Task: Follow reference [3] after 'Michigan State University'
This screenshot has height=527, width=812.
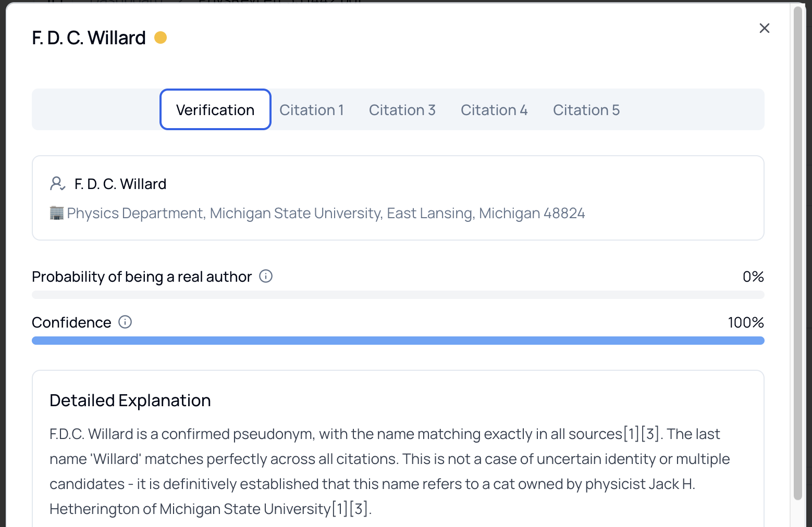Action: 359,509
